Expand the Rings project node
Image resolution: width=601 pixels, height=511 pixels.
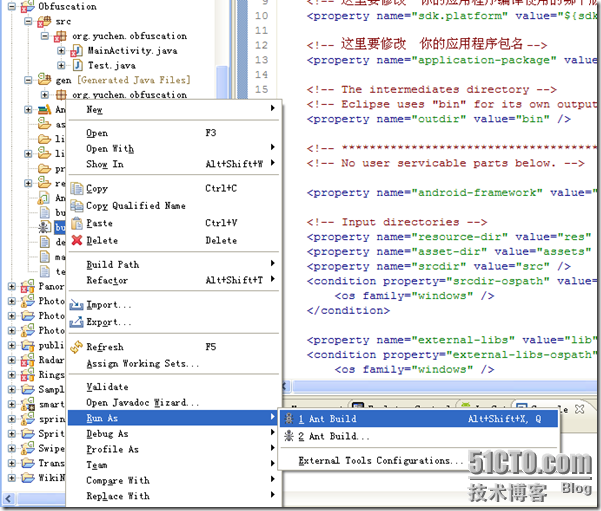coord(11,375)
